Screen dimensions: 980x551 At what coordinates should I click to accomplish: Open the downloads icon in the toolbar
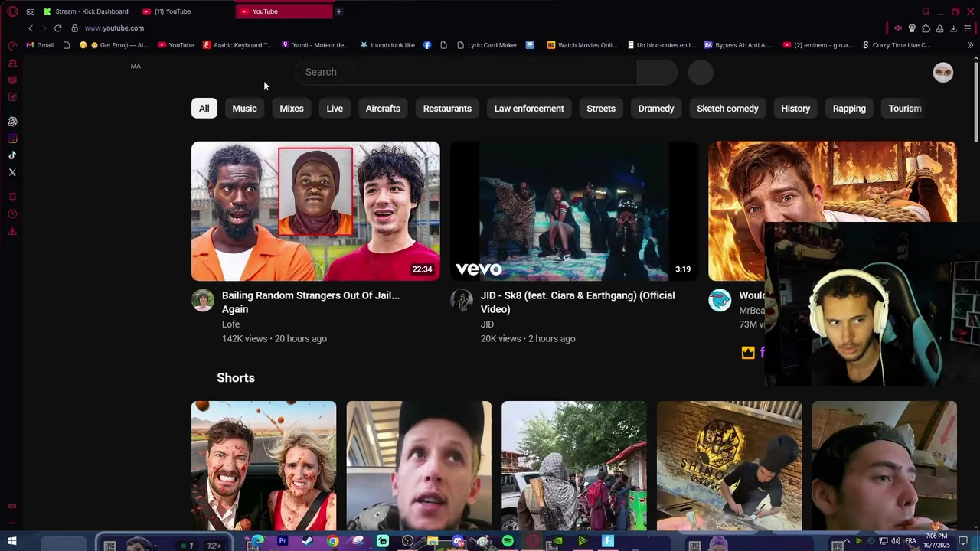(x=953, y=28)
